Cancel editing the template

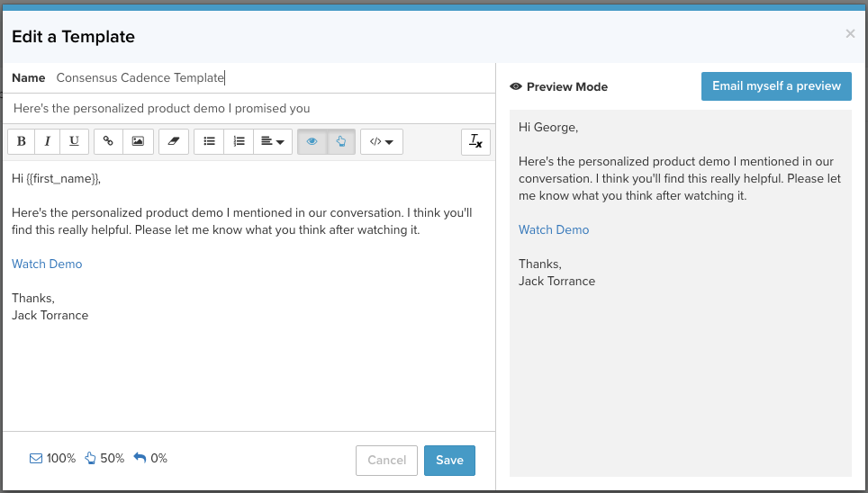[387, 460]
